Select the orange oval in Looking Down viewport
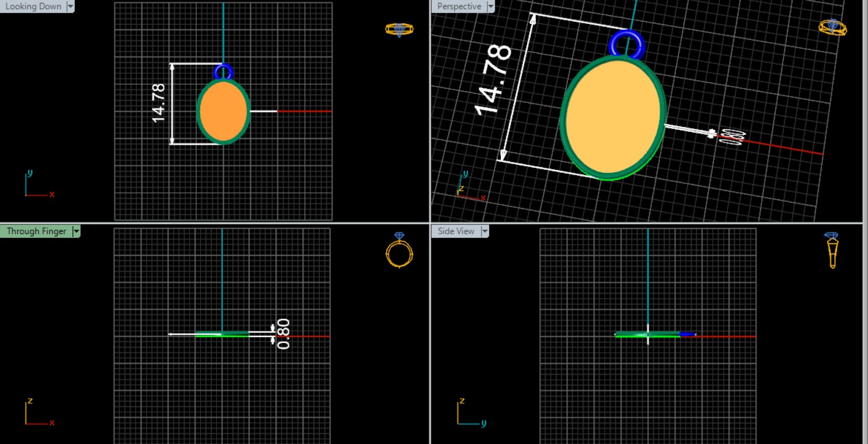 223,112
